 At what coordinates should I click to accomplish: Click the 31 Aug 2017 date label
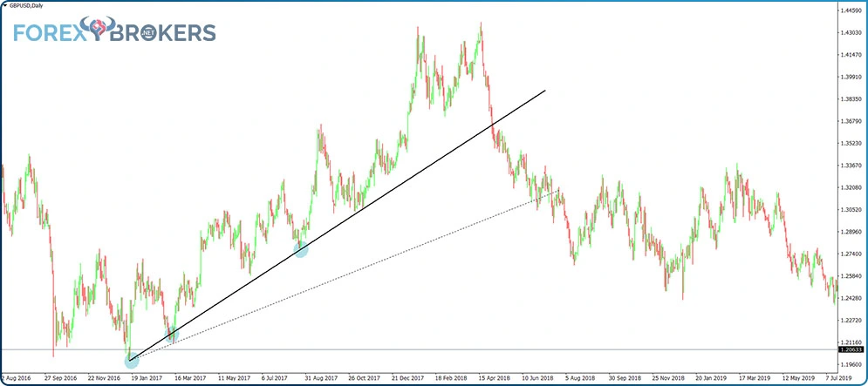pos(320,377)
